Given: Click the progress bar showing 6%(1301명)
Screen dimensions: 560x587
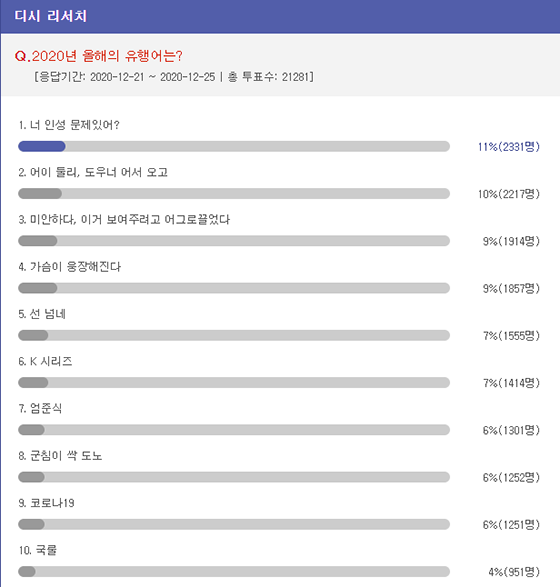Looking at the screenshot, I should 234,430.
